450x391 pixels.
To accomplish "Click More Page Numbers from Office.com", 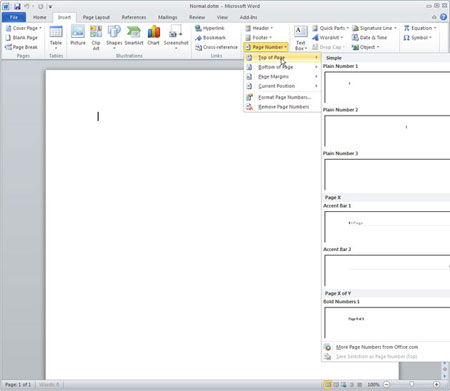I will [377, 347].
